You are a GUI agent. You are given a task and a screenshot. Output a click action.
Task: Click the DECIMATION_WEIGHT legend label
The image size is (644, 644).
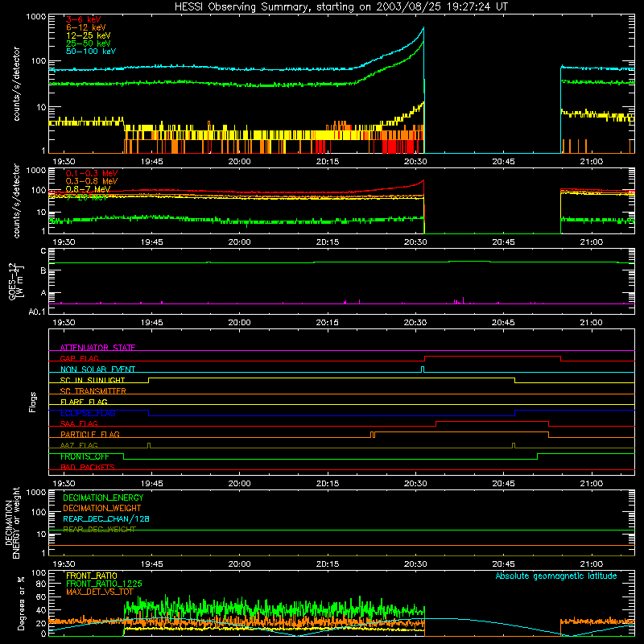click(102, 509)
